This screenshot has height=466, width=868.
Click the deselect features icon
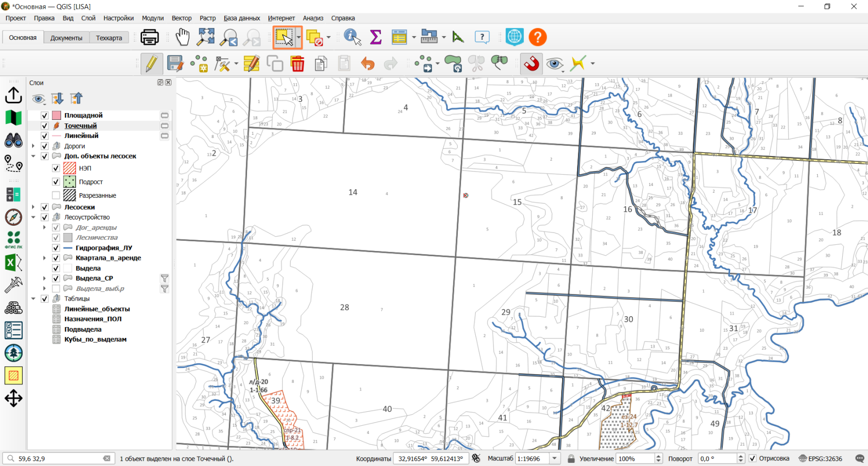(315, 38)
